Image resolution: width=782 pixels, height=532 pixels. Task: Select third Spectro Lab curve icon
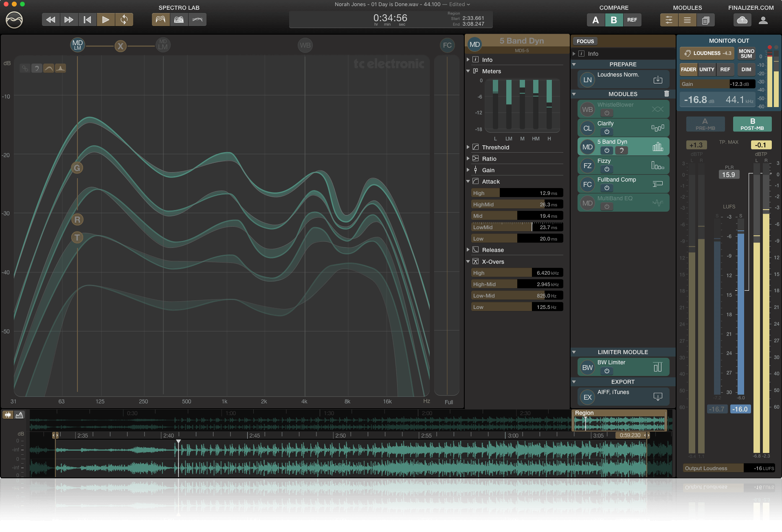click(197, 20)
